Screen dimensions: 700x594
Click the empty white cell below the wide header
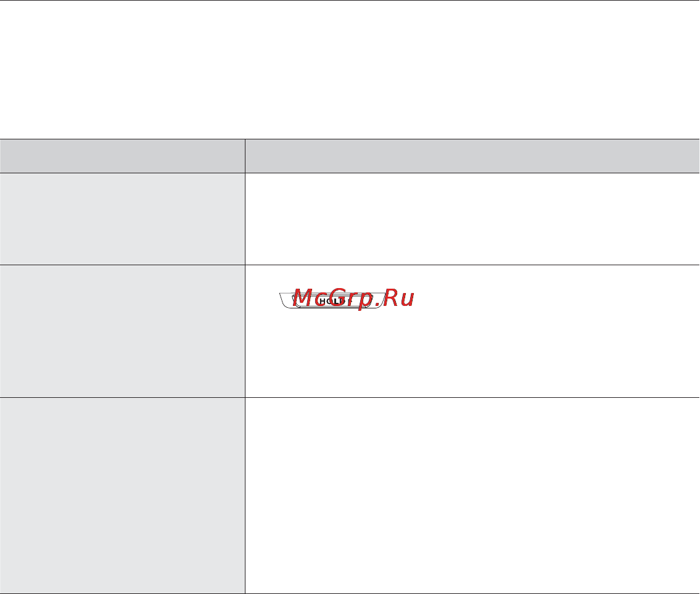click(472, 219)
